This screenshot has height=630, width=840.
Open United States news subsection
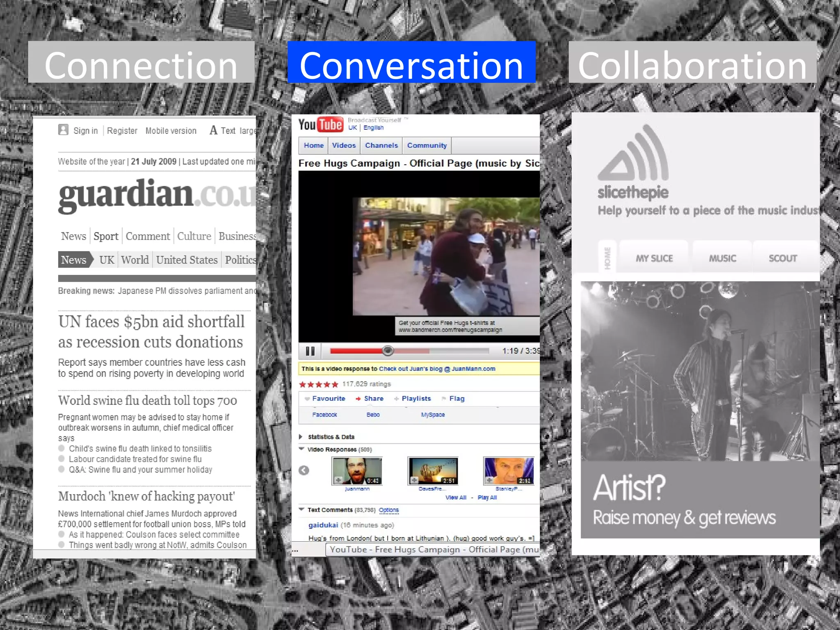187,260
